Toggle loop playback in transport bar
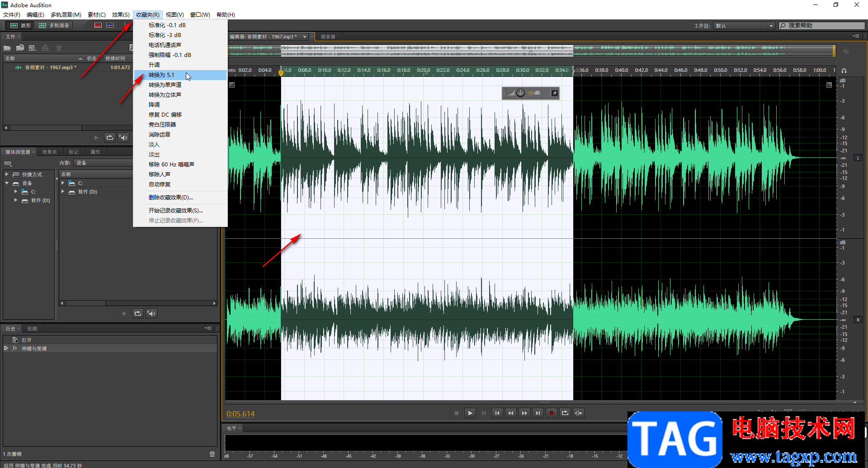 (x=565, y=413)
